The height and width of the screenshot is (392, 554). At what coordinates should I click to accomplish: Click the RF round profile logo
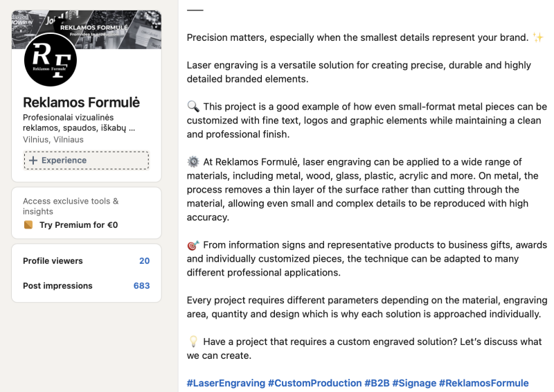click(x=51, y=60)
